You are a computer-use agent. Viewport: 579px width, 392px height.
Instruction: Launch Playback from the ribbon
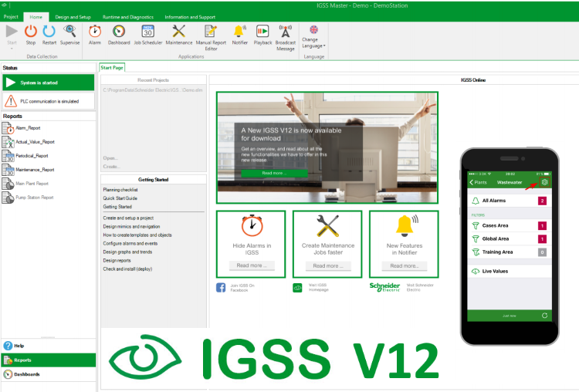pos(262,32)
